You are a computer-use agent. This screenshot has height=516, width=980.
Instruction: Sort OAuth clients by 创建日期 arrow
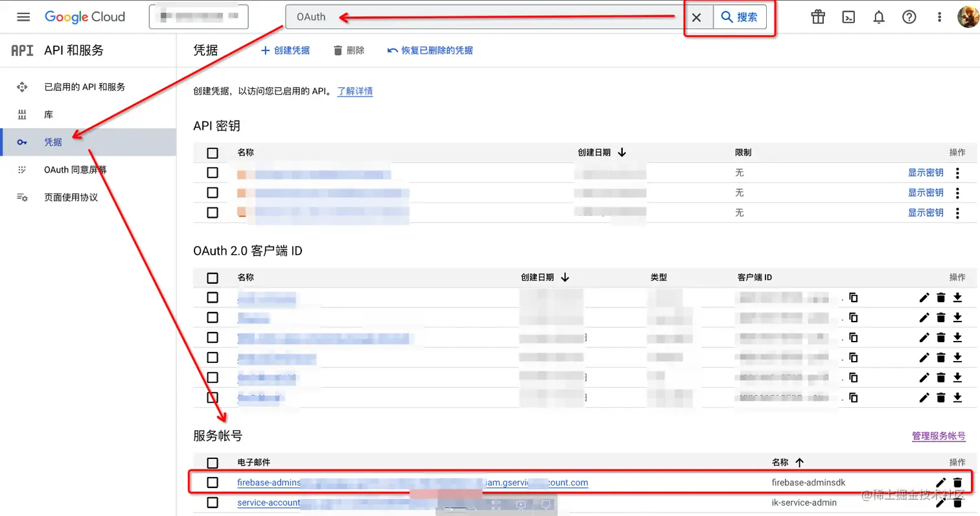click(x=565, y=277)
